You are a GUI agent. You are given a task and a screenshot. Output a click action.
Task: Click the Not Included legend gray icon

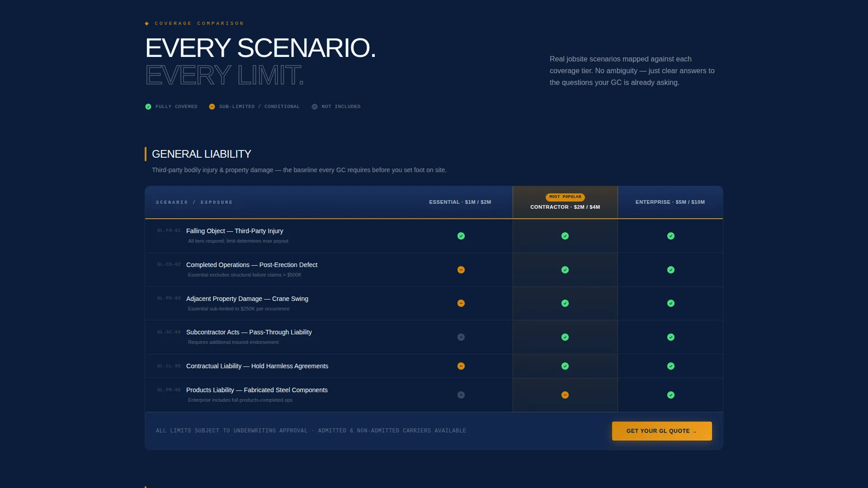click(x=315, y=107)
